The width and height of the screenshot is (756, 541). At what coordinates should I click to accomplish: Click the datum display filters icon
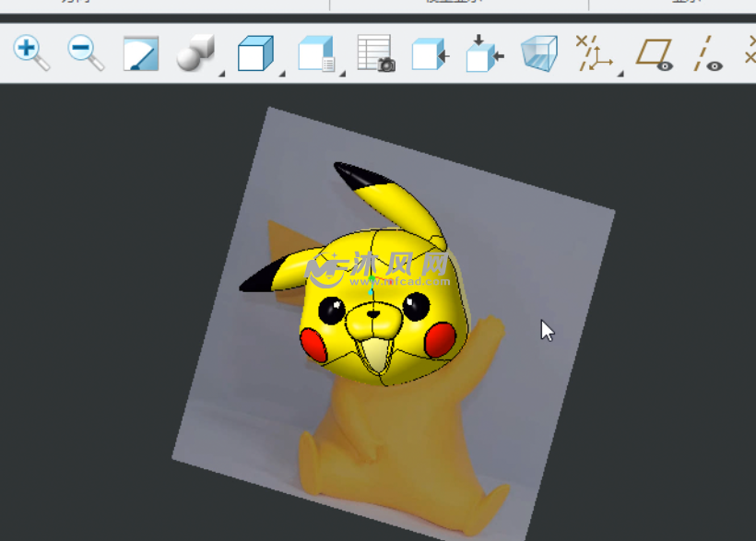[595, 53]
